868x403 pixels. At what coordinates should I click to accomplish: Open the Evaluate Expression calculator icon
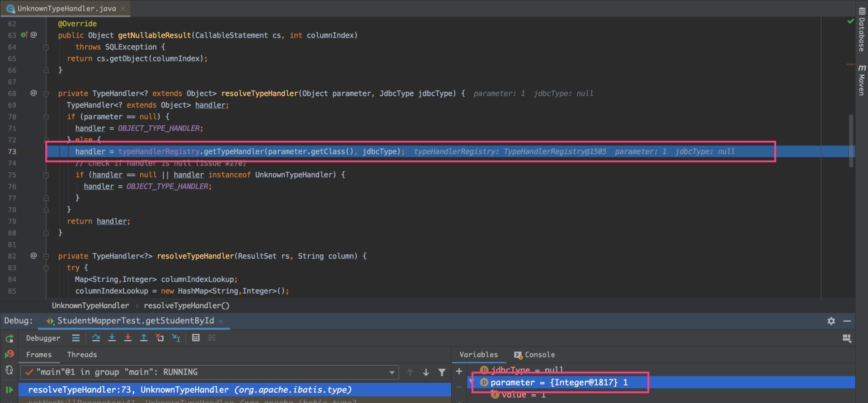[x=196, y=337]
